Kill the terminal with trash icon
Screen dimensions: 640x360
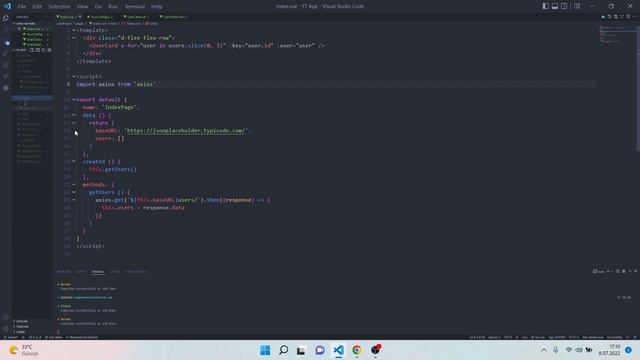click(x=624, y=271)
